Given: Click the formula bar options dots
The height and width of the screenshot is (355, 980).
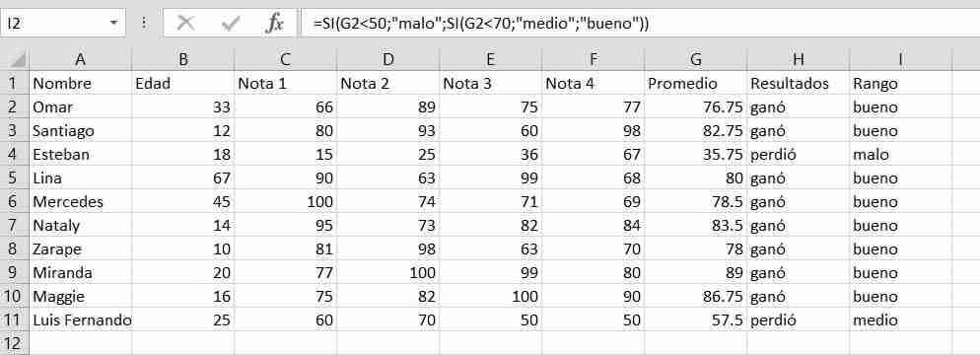Looking at the screenshot, I should click(x=144, y=23).
